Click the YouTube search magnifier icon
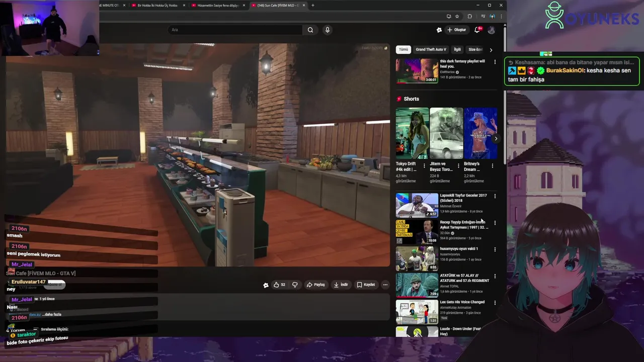Screen dimensions: 644x362 (310, 30)
